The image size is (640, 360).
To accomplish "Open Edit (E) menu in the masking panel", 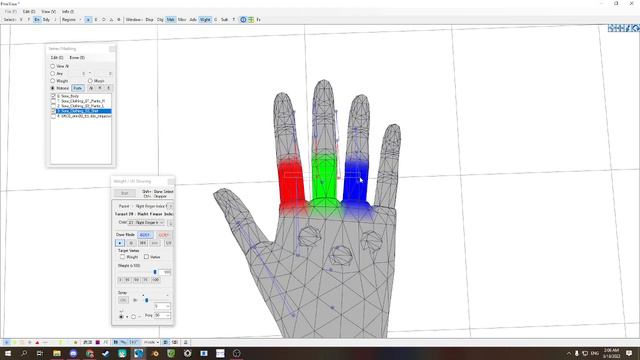I will coord(57,58).
